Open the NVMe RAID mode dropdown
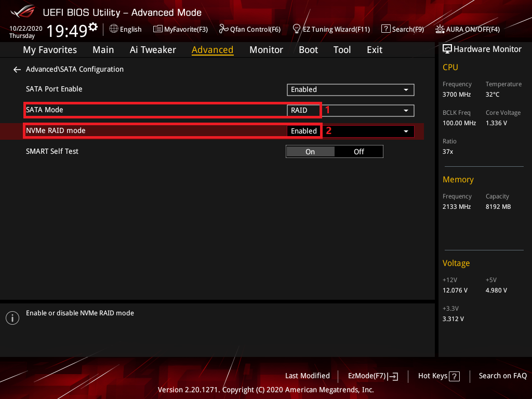 pos(351,131)
